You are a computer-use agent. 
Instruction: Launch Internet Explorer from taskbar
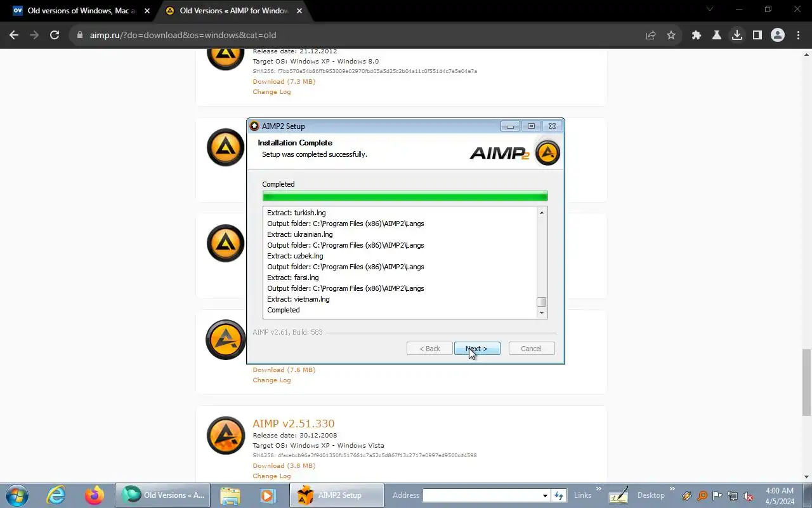click(56, 495)
